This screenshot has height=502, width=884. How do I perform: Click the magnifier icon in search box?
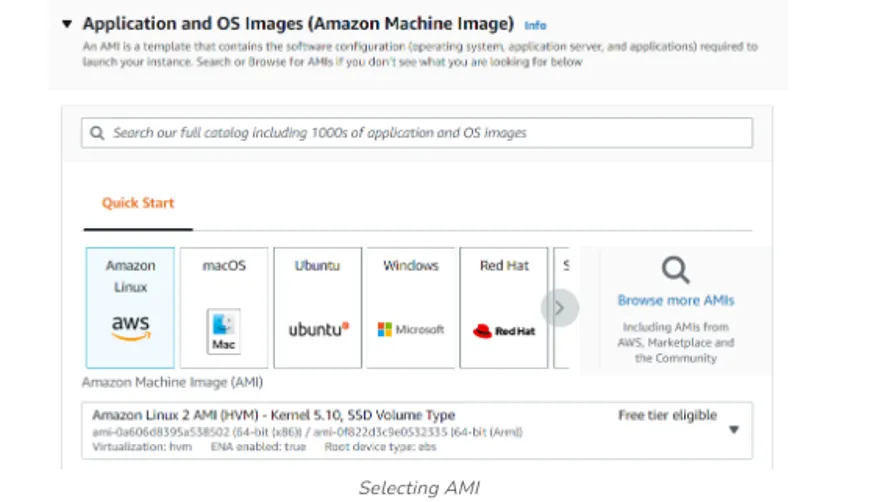[97, 133]
